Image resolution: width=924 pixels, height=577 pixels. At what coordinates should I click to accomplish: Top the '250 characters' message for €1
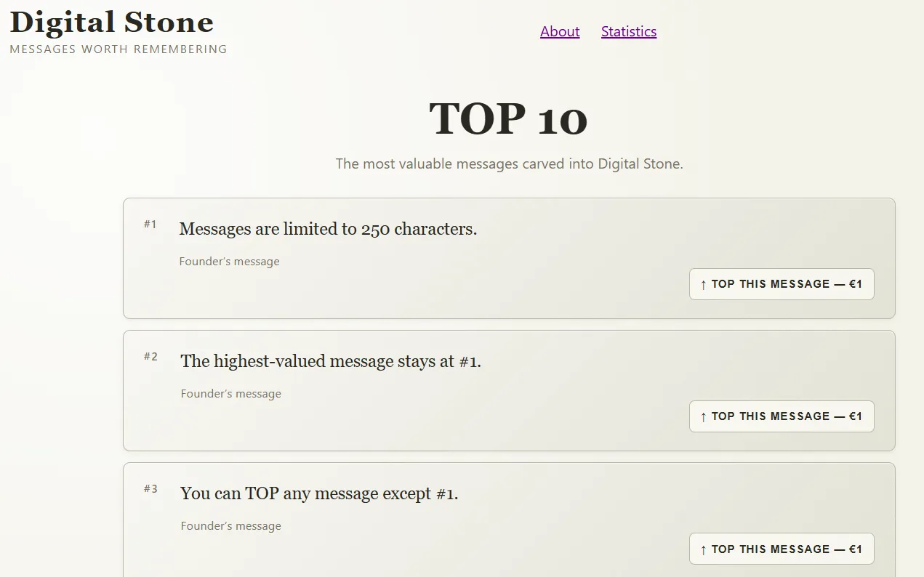click(782, 284)
